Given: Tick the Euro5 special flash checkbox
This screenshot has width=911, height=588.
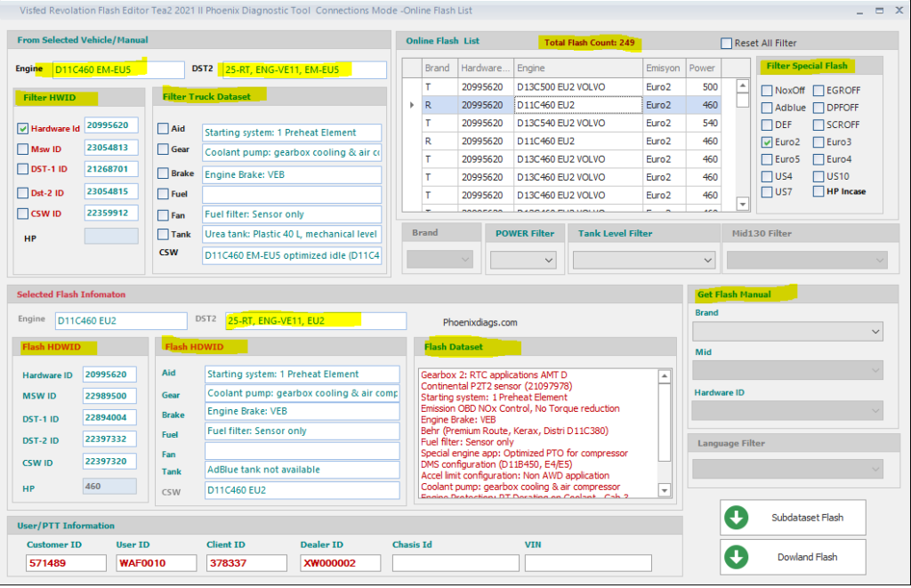Looking at the screenshot, I should [x=767, y=159].
